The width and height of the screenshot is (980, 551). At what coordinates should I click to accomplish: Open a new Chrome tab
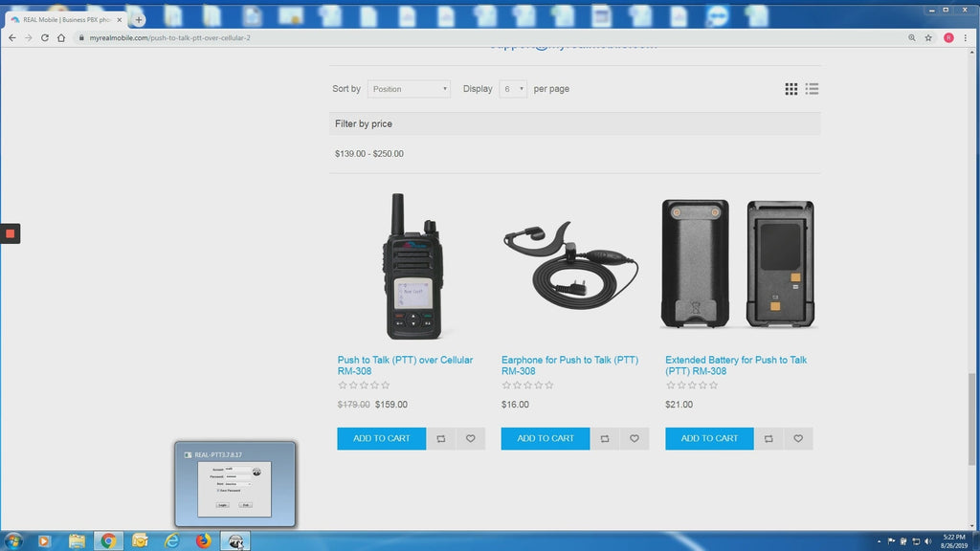(x=139, y=20)
